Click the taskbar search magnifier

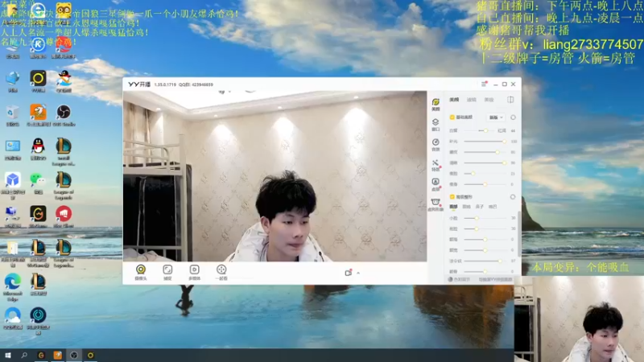coord(24,355)
